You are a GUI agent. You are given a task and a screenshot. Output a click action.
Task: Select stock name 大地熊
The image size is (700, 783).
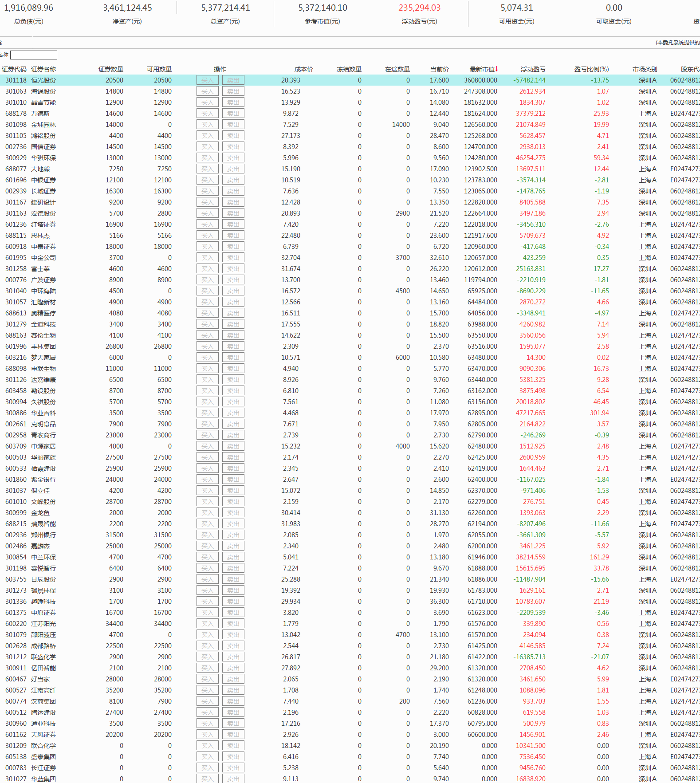click(x=40, y=169)
